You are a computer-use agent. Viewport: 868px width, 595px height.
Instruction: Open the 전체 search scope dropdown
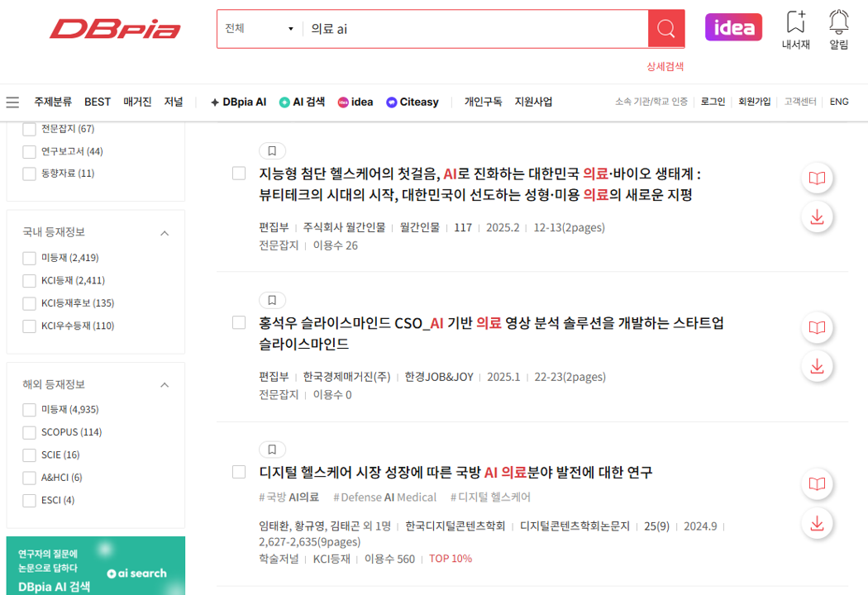click(x=259, y=29)
